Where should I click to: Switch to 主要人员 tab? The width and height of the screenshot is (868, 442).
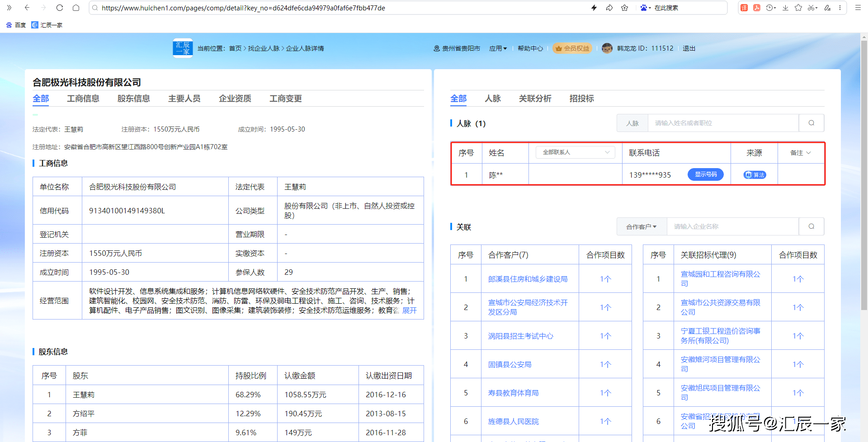tap(184, 99)
